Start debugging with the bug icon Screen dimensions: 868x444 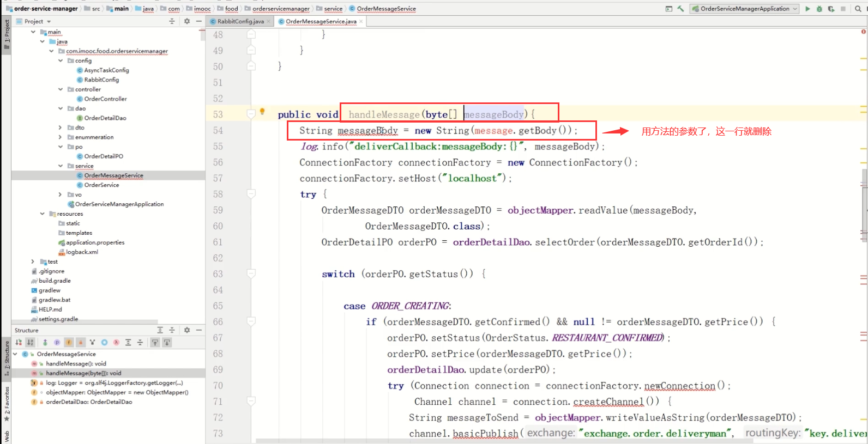pyautogui.click(x=819, y=9)
